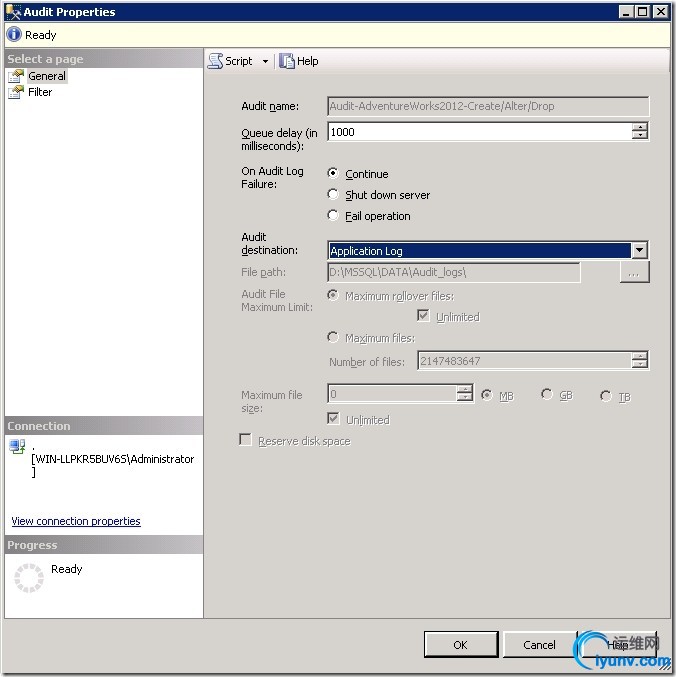Toggle Unlimited checkbox for maximum file size
The width and height of the screenshot is (676, 677).
tap(333, 418)
